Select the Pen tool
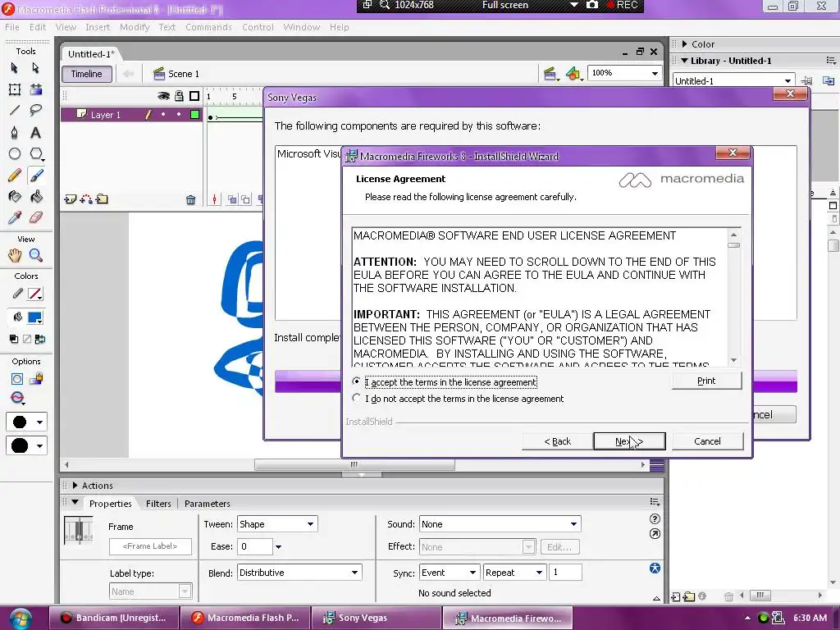This screenshot has width=840, height=630. [x=15, y=132]
